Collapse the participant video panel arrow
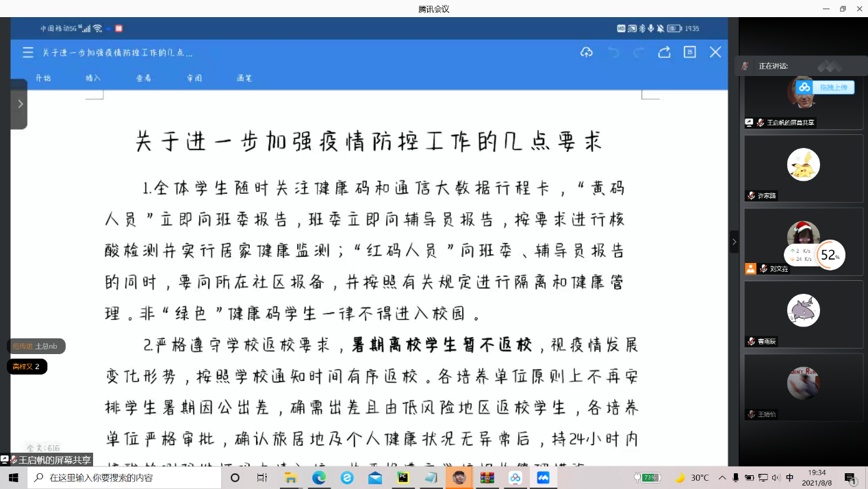868x489 pixels. (x=734, y=242)
